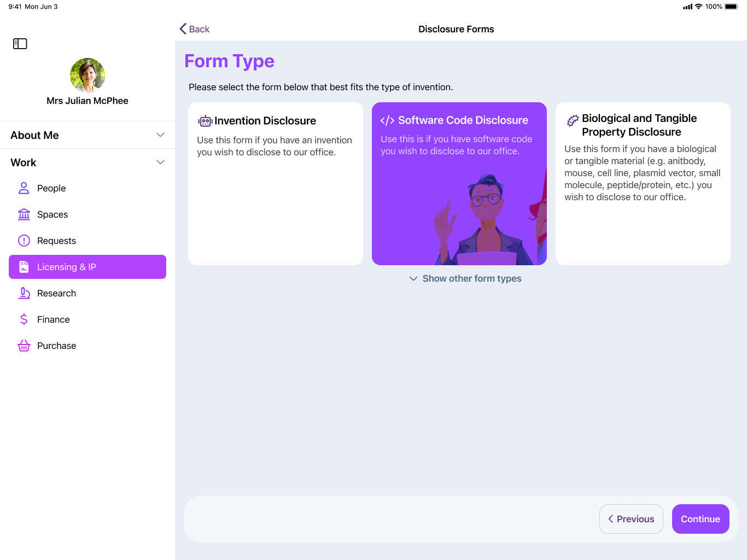Click the People person icon
Viewport: 747px width, 560px height.
click(x=24, y=188)
